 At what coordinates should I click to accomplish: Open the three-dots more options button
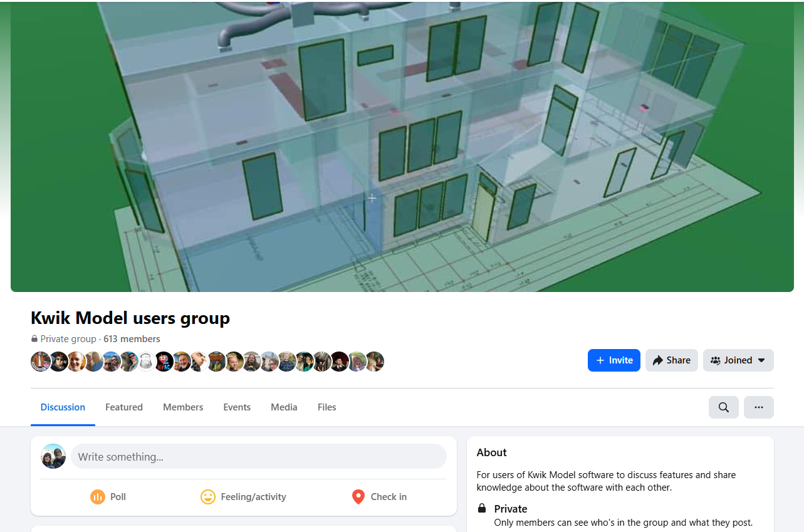758,407
